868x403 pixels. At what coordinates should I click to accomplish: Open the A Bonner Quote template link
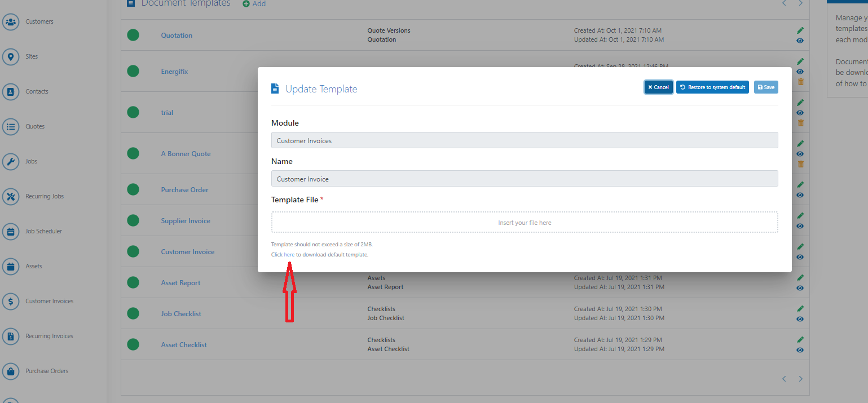coord(186,154)
